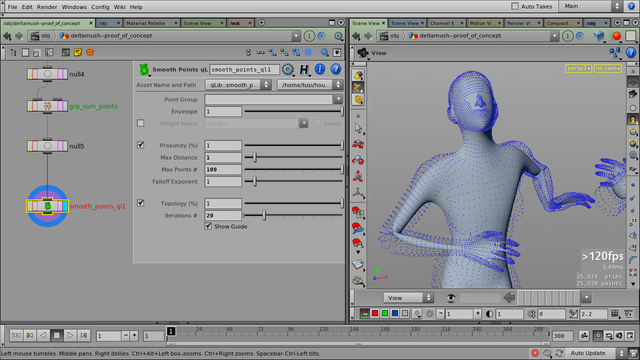Toggle the Auto Takes checkbox
The height and width of the screenshot is (360, 640).
(x=515, y=6)
